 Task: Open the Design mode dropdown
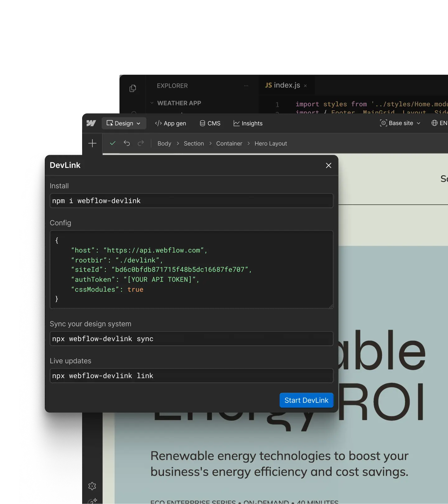point(124,123)
